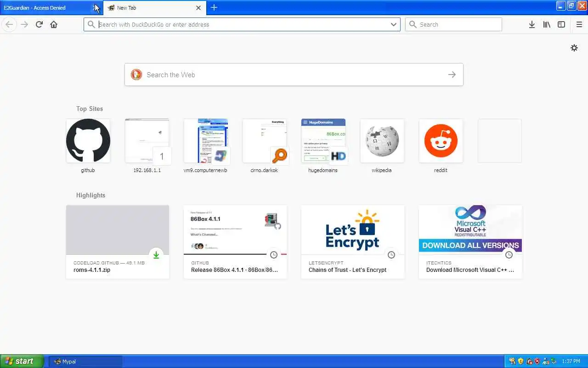588x368 pixels.
Task: Go to the Home page icon
Action: [54, 24]
